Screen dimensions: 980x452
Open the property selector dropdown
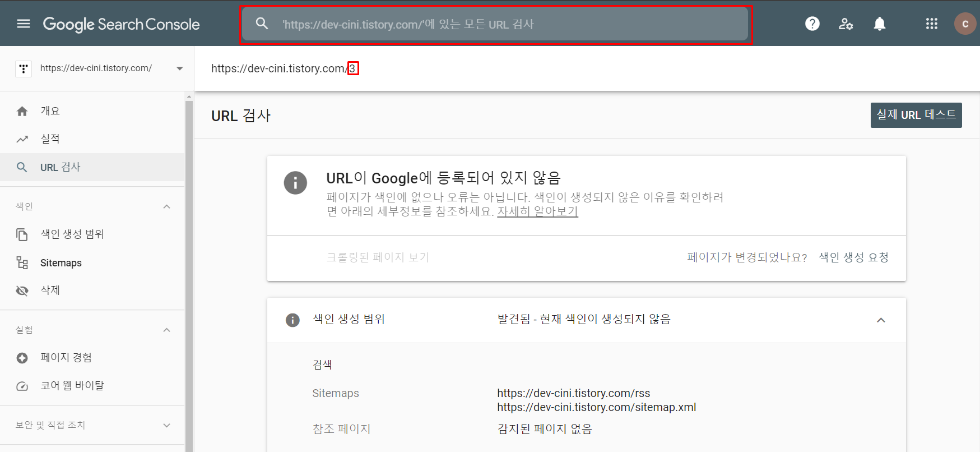tap(180, 68)
